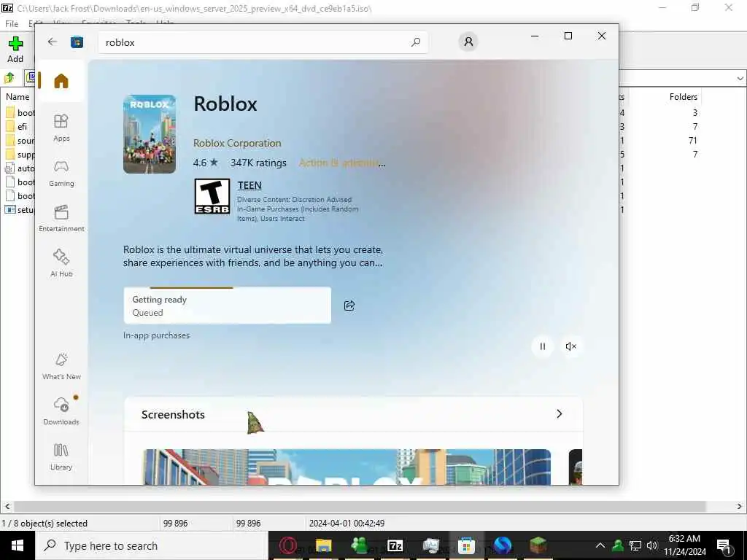
Task: Click the volume speaker tray icon
Action: click(x=652, y=545)
